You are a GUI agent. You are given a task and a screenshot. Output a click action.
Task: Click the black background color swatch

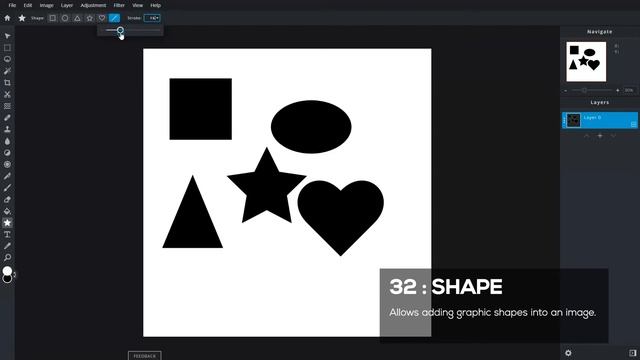[x=7, y=279]
